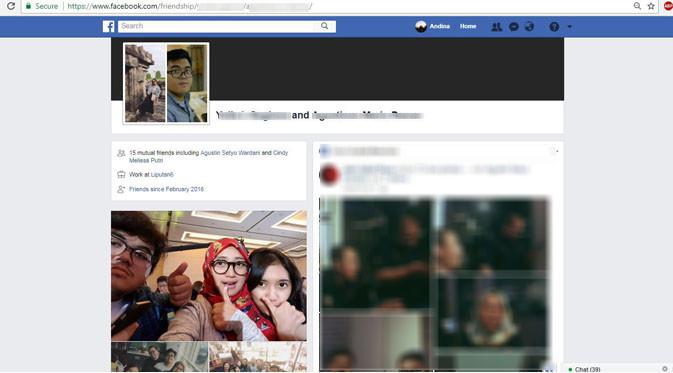Bookmark the page with star icon
This screenshot has width=673, height=373.
651,6
